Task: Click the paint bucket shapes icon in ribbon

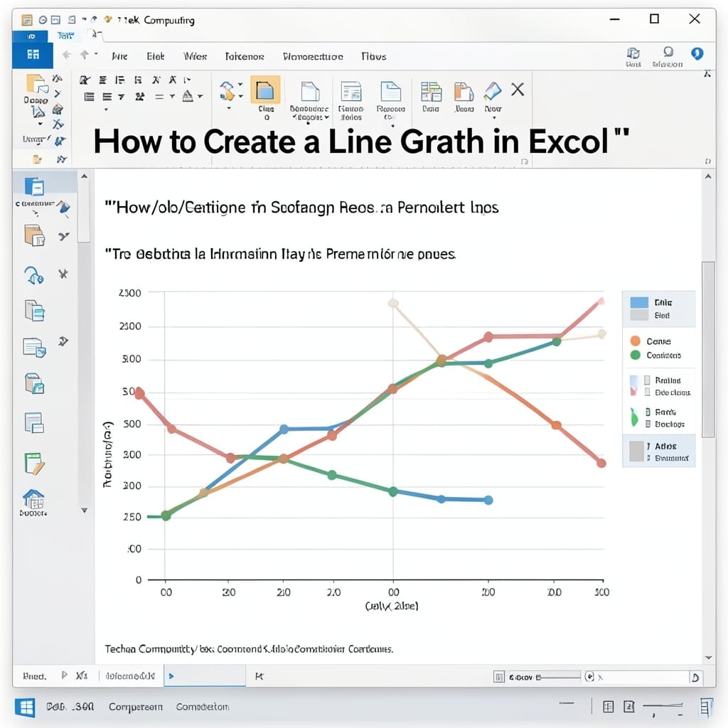Action: [227, 90]
